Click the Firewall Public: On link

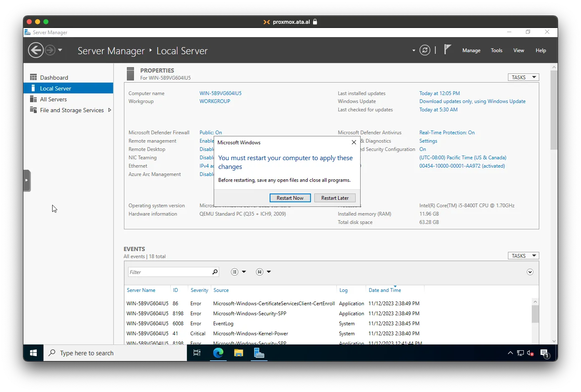(211, 133)
